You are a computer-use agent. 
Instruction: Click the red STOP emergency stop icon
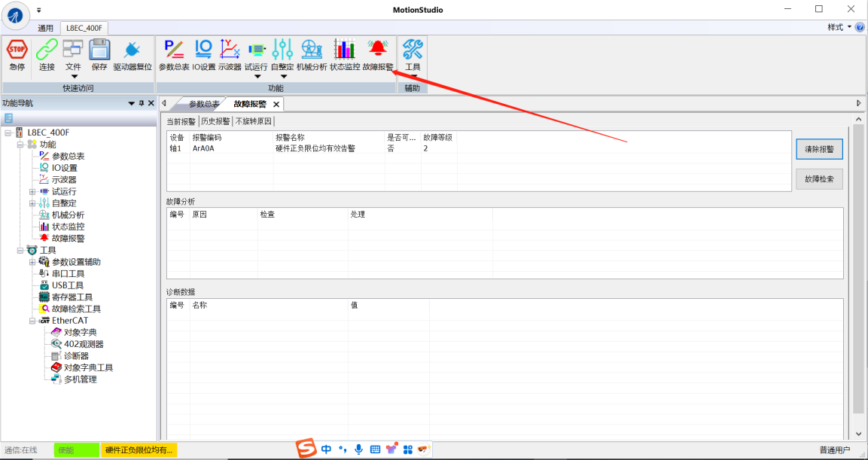17,49
